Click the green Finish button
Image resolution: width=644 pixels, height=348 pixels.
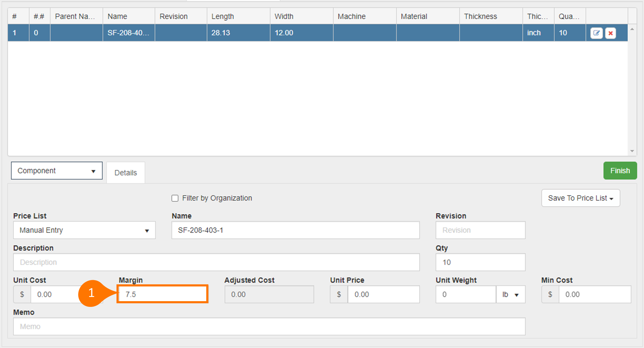pos(620,171)
